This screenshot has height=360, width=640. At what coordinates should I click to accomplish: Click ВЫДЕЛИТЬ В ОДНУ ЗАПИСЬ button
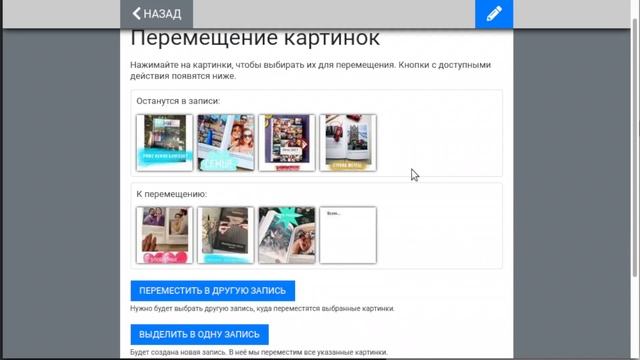tap(200, 334)
